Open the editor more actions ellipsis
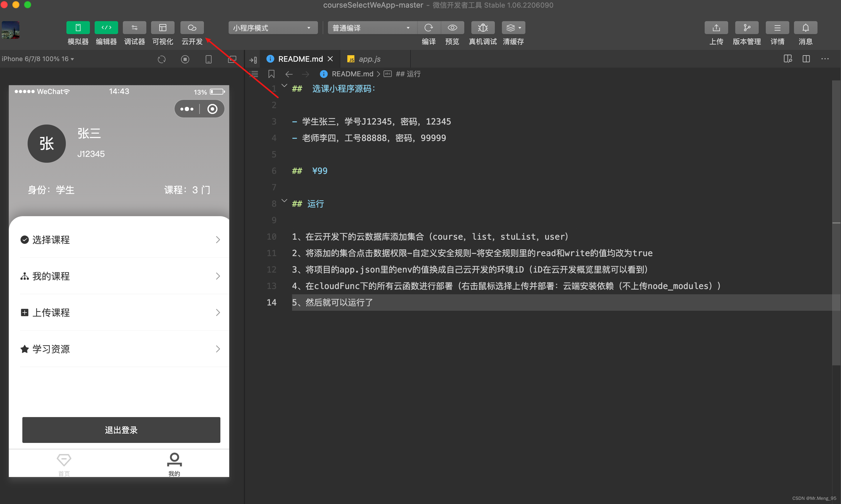 coord(825,59)
